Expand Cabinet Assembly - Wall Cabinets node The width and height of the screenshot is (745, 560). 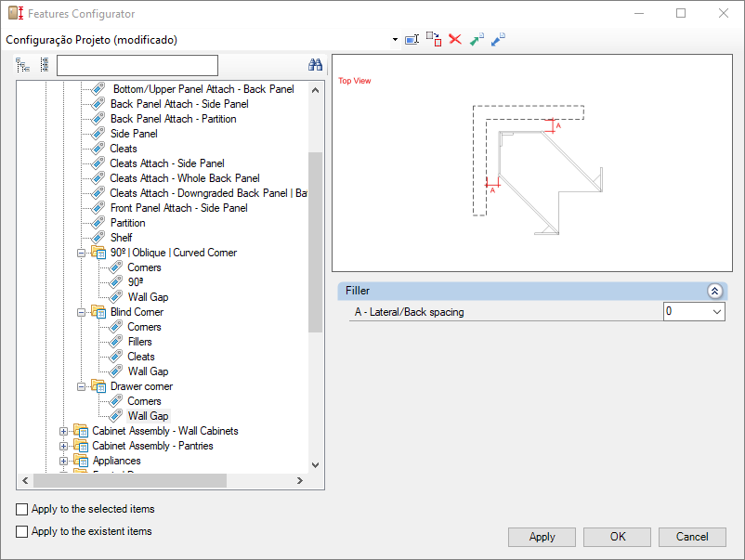[x=64, y=431]
